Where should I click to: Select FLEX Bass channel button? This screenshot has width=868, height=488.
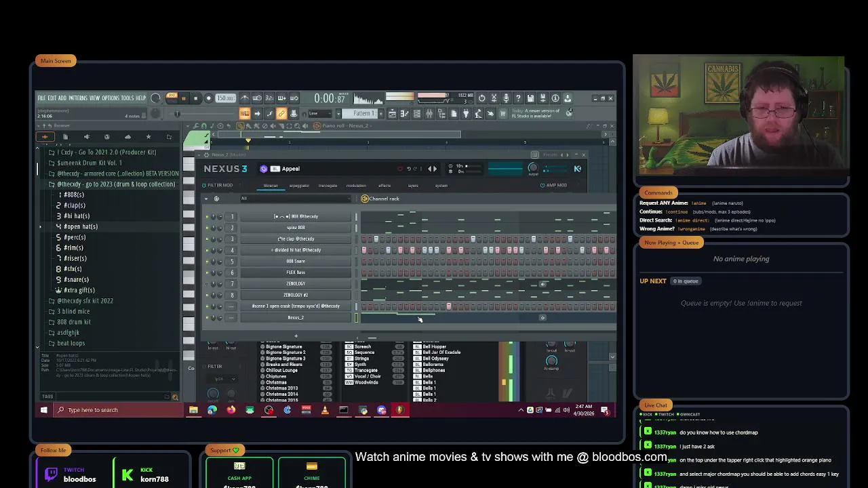pos(296,272)
